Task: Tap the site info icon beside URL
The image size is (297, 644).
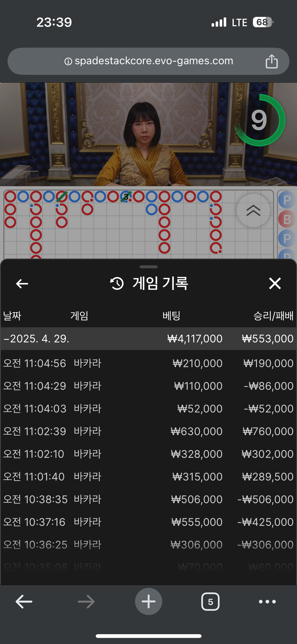Action: pyautogui.click(x=68, y=61)
